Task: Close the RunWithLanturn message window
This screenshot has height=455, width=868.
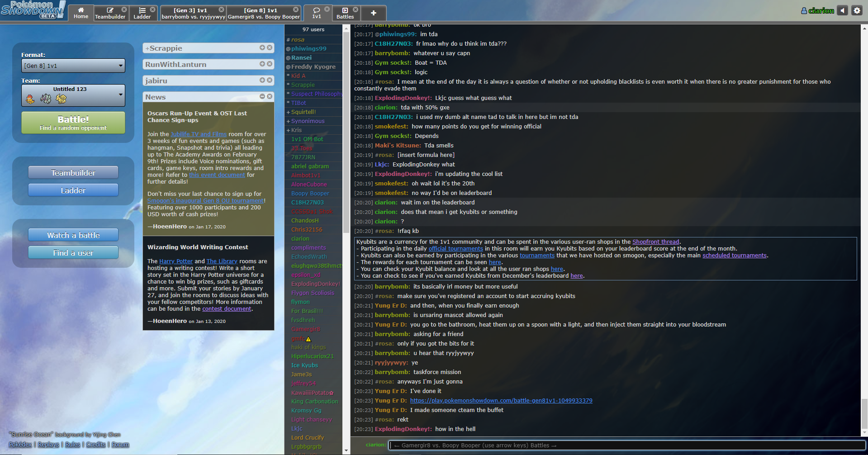Action: 270,64
